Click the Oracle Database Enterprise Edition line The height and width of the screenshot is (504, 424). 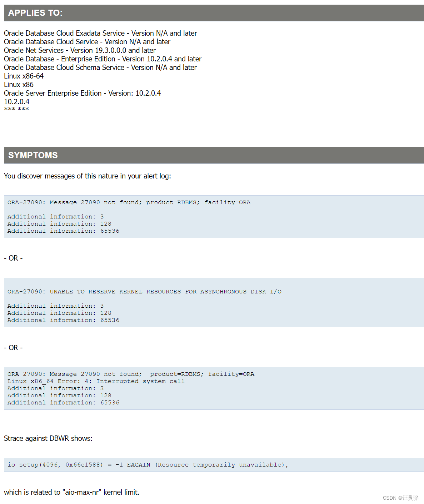point(102,59)
